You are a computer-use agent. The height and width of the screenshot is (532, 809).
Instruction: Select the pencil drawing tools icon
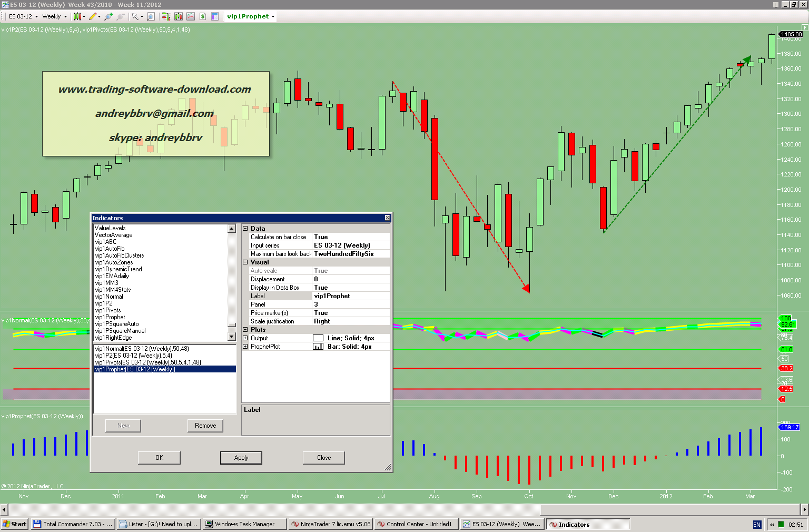coord(93,16)
